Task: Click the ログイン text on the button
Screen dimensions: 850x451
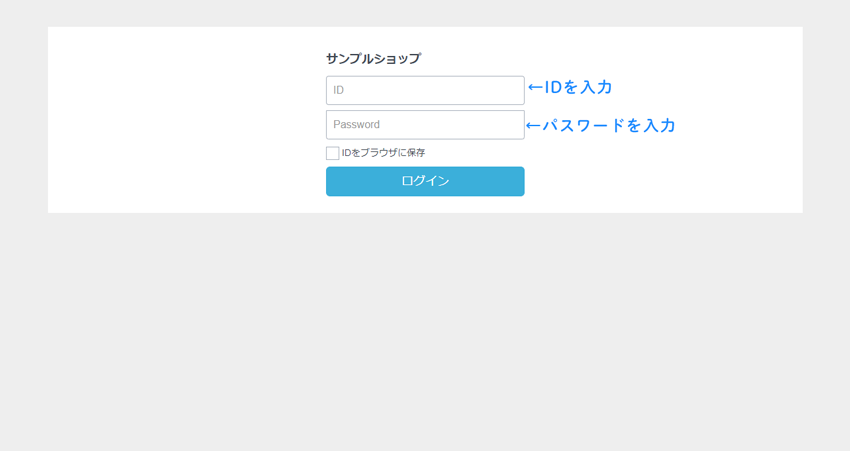Action: coord(425,181)
